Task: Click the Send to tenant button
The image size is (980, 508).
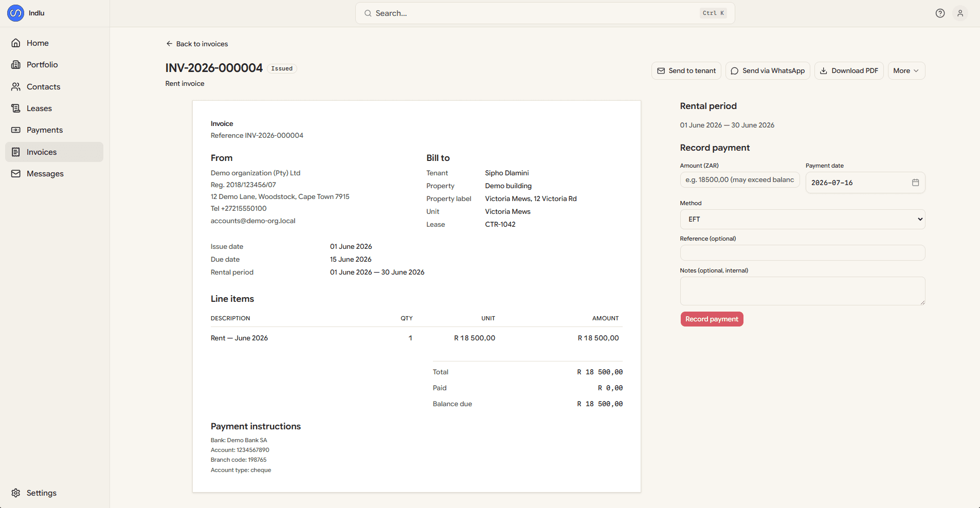Action: click(686, 71)
